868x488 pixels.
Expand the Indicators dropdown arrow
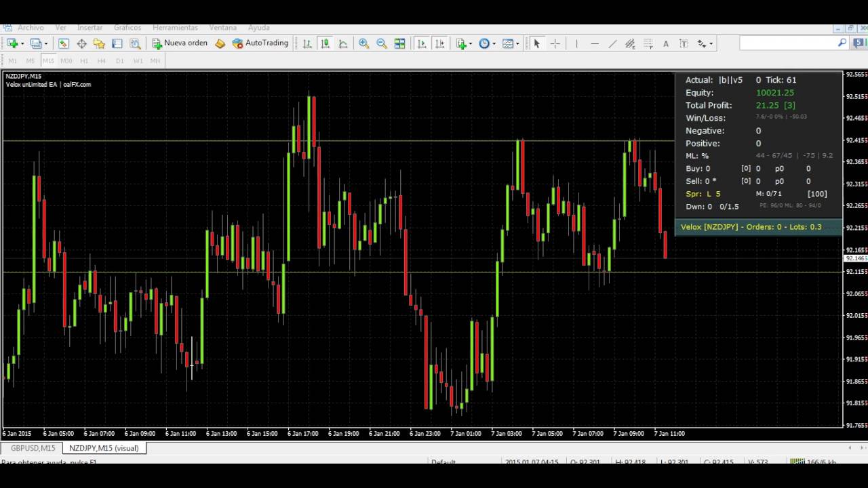[471, 43]
